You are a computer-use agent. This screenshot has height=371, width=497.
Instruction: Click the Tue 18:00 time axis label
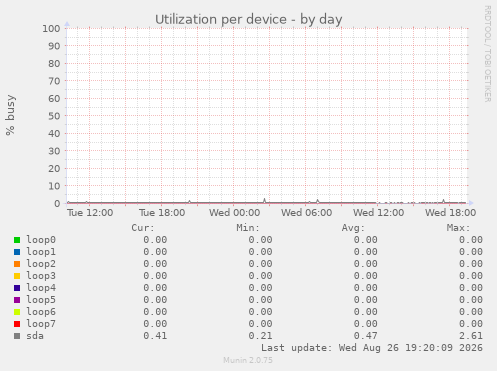pyautogui.click(x=162, y=213)
